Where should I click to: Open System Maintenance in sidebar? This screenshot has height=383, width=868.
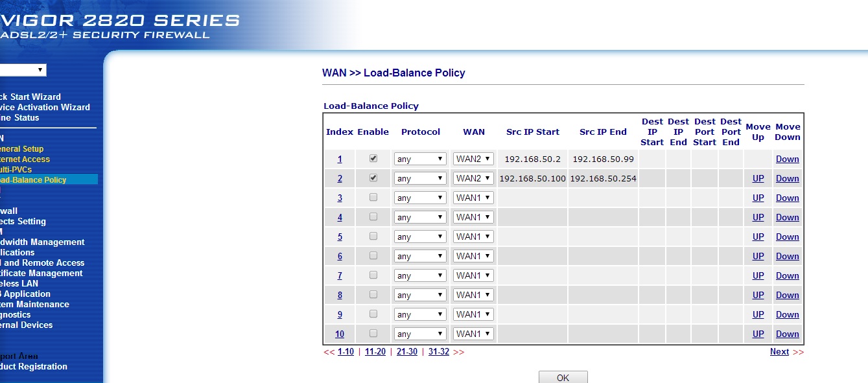pyautogui.click(x=34, y=304)
